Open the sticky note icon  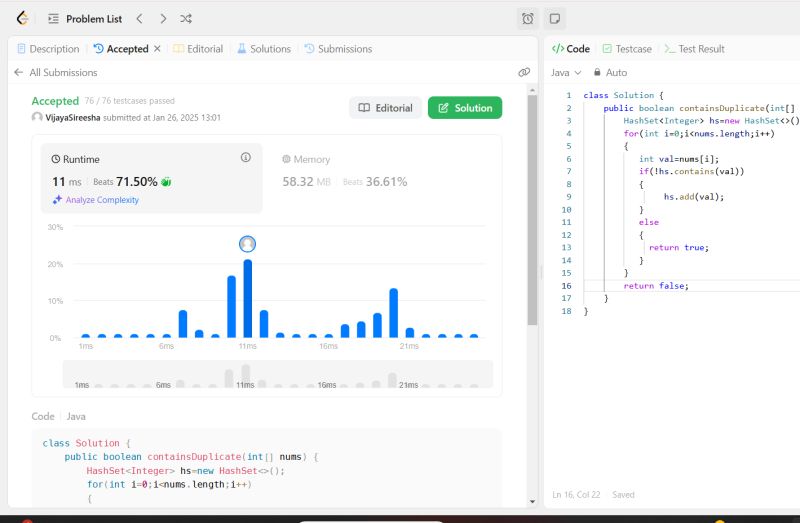(x=555, y=18)
